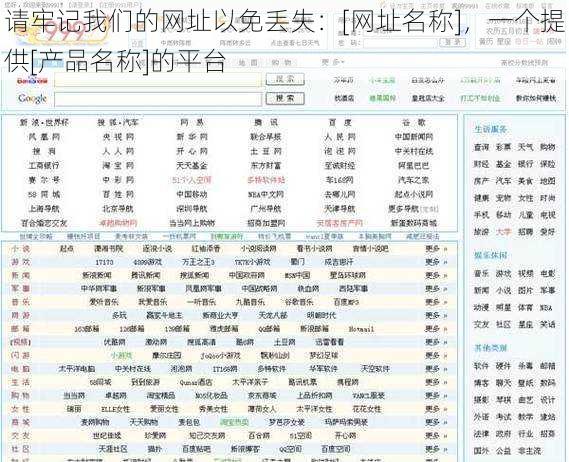The image size is (569, 462).
Task: Open the 新浪·世界杯 link
Action: 44,123
